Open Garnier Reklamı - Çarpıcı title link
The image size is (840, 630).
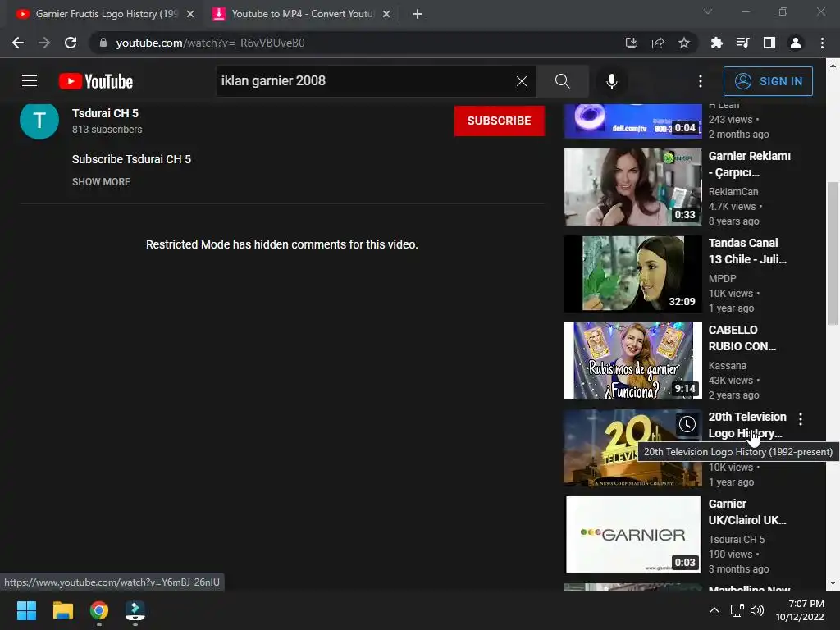pos(750,164)
